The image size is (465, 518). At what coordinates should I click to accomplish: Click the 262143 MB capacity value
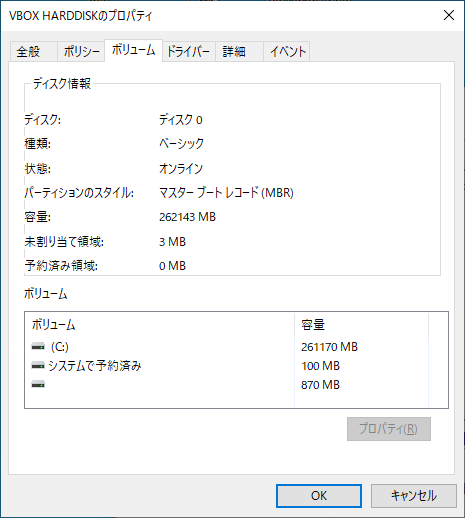click(187, 217)
